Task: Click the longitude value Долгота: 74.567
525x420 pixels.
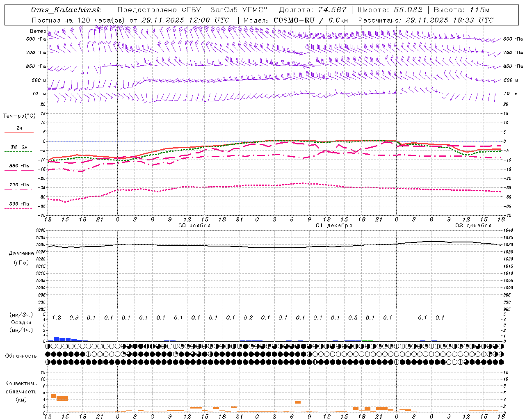Action: pos(313,10)
